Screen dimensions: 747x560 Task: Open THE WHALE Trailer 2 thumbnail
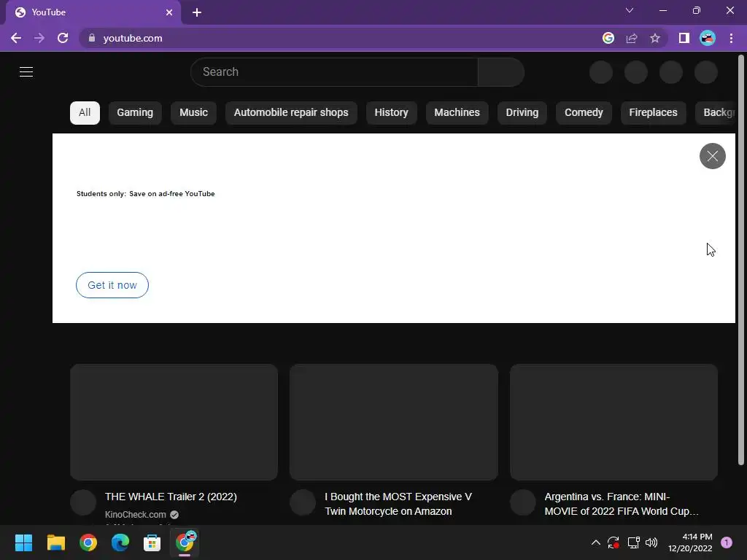coord(174,422)
